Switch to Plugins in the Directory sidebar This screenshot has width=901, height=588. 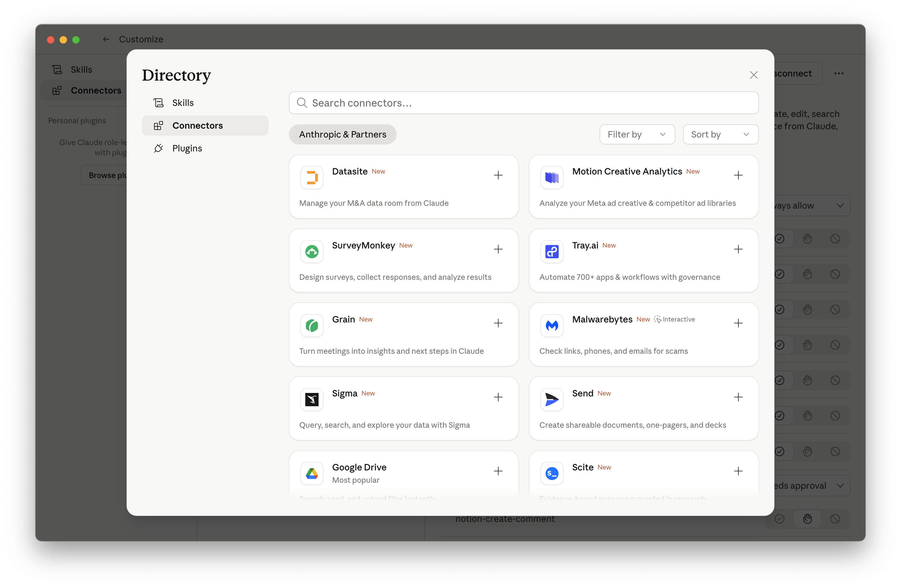(187, 148)
